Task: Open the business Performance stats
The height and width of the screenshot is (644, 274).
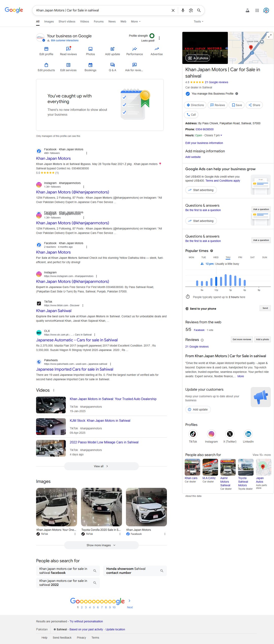Action: [134, 51]
